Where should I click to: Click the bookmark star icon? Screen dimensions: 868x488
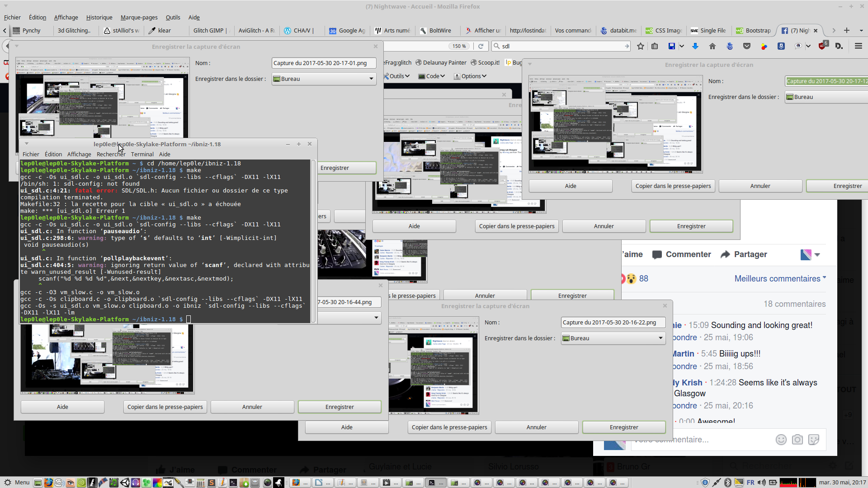tap(640, 46)
